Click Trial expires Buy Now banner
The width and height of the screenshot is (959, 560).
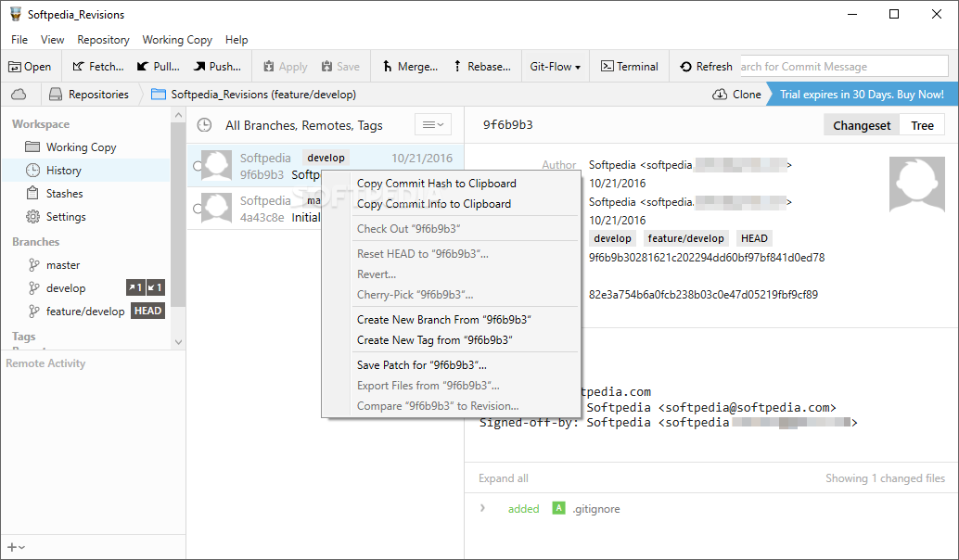click(862, 95)
